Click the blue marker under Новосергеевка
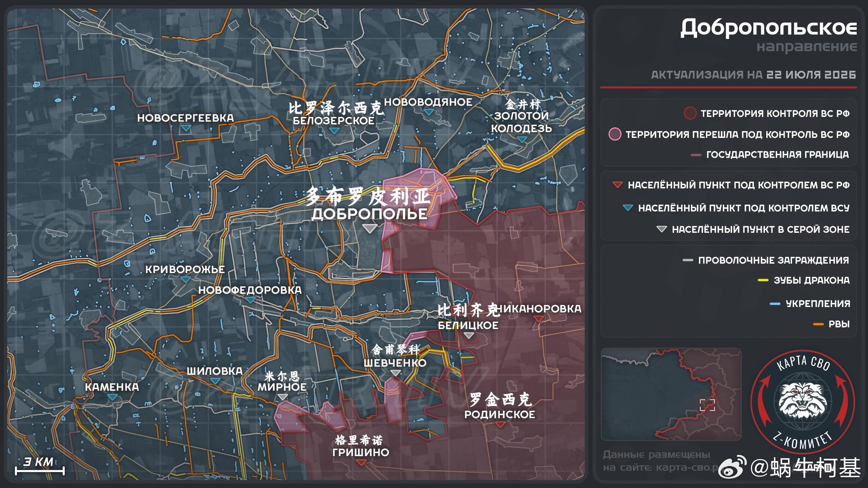868x488 pixels. pos(186,128)
